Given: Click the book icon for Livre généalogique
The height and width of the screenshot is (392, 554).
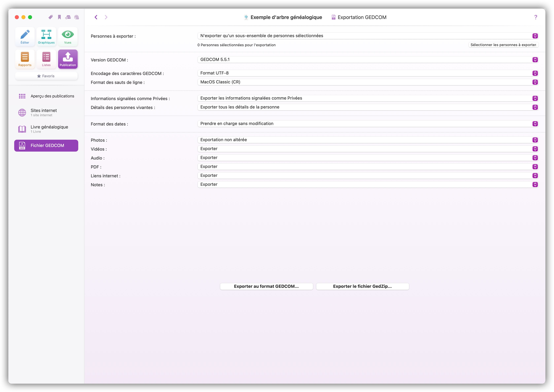Looking at the screenshot, I should coord(22,129).
